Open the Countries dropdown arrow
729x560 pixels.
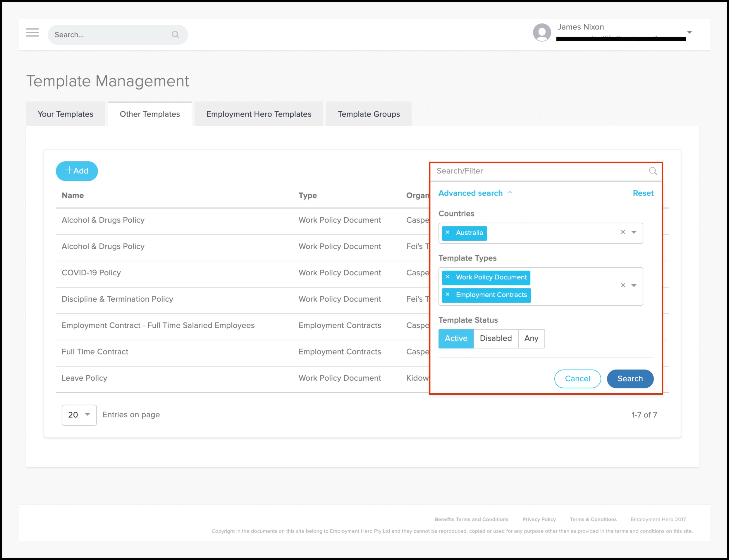[x=634, y=232]
